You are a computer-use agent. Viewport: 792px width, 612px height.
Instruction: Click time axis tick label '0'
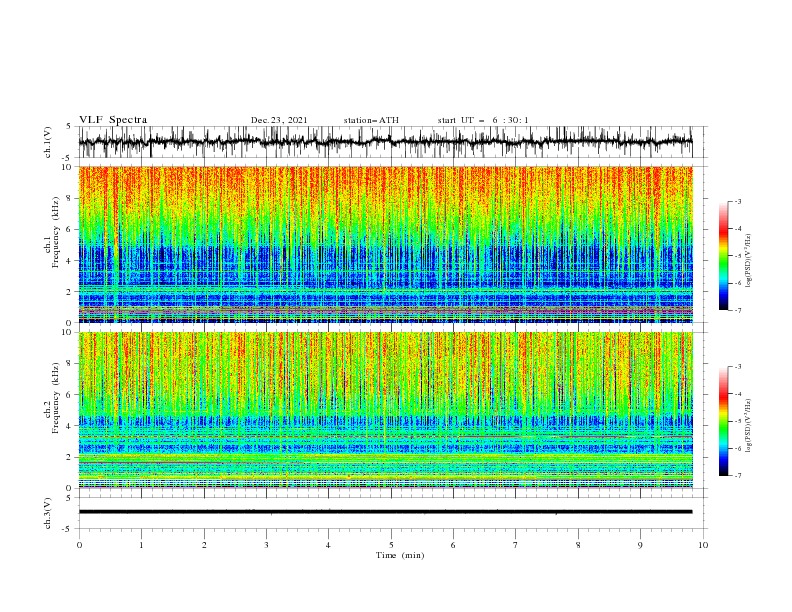[x=79, y=545]
